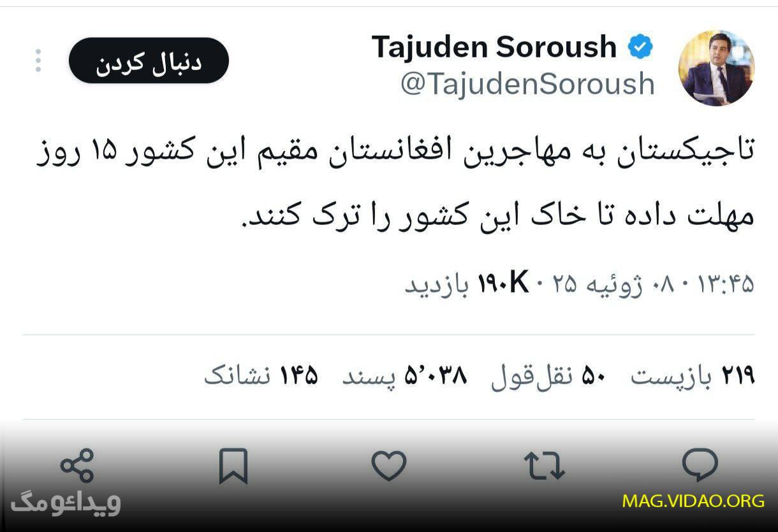Viewport: 778px width, 532px height.
Task: View the ۱۴۵ نشانک bookmarks count
Action: pos(261,376)
